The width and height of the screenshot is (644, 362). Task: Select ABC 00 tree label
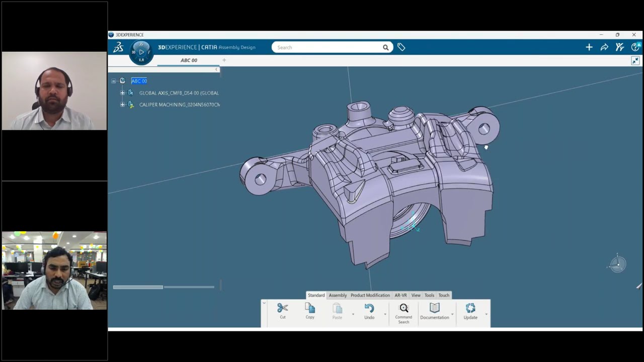click(139, 81)
